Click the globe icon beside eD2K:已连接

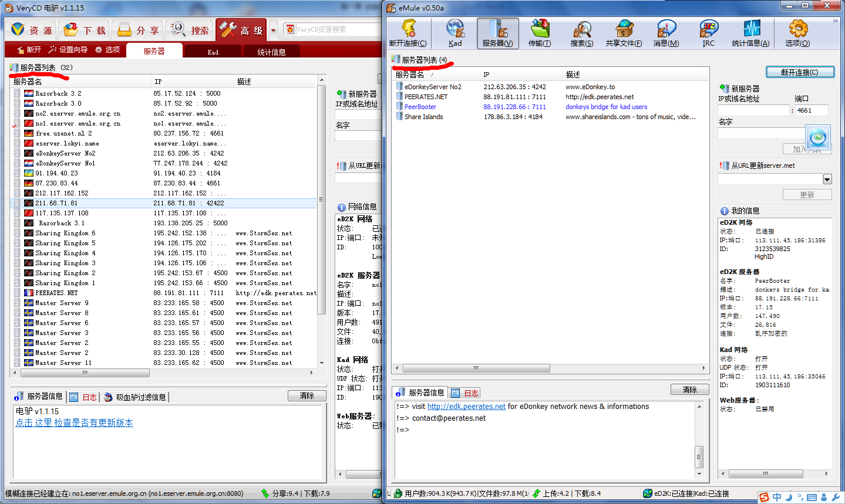(648, 493)
